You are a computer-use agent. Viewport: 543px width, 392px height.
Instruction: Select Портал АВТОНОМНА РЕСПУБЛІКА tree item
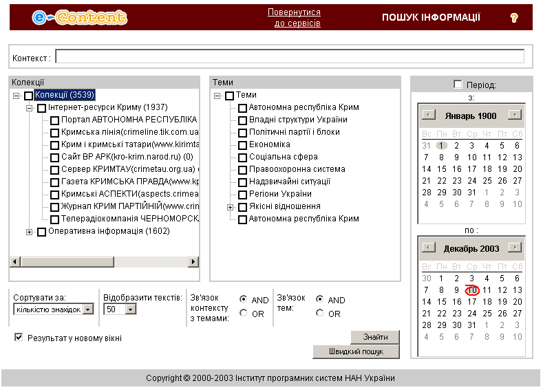pyautogui.click(x=129, y=120)
